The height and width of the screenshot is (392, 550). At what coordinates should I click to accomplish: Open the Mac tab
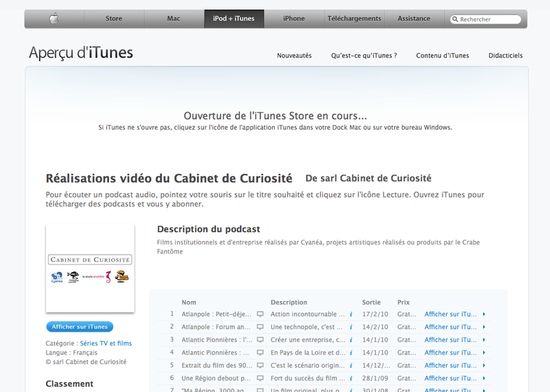click(x=174, y=19)
